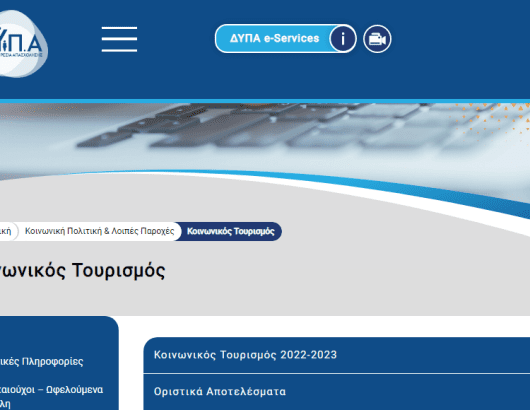Expand the Οριστικά Αποτελέσματα section

point(337,392)
